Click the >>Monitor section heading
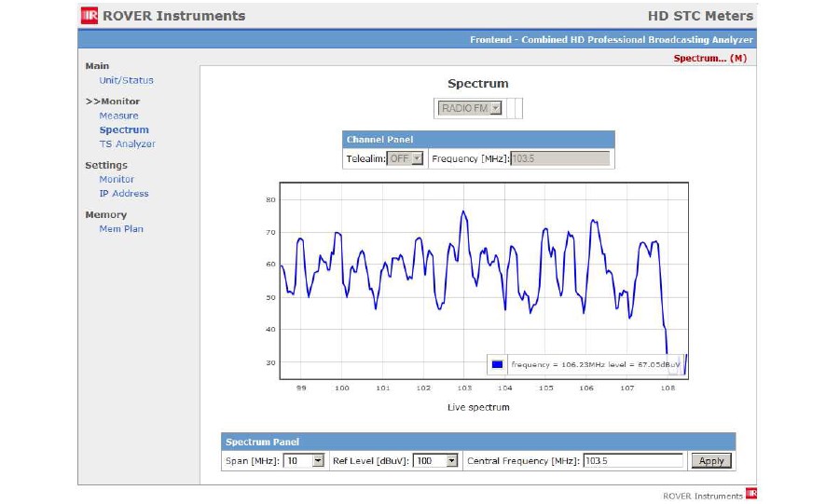The image size is (840, 504). point(113,102)
